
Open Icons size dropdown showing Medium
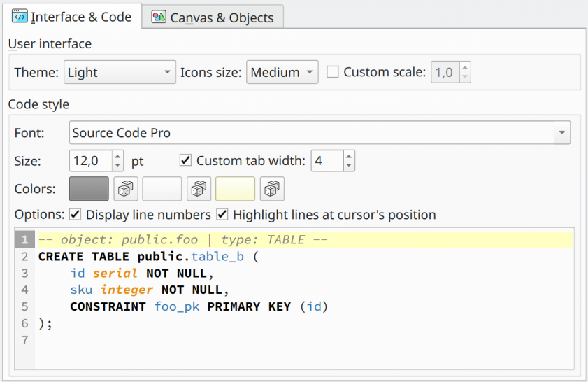click(x=282, y=72)
